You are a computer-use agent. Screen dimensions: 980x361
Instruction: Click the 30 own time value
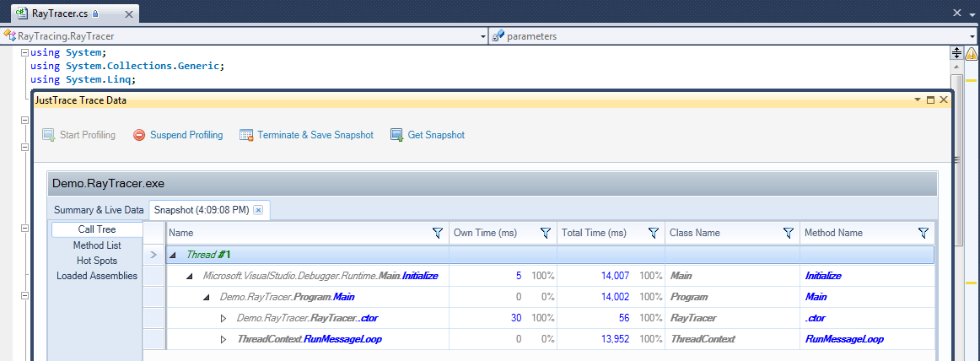(516, 319)
